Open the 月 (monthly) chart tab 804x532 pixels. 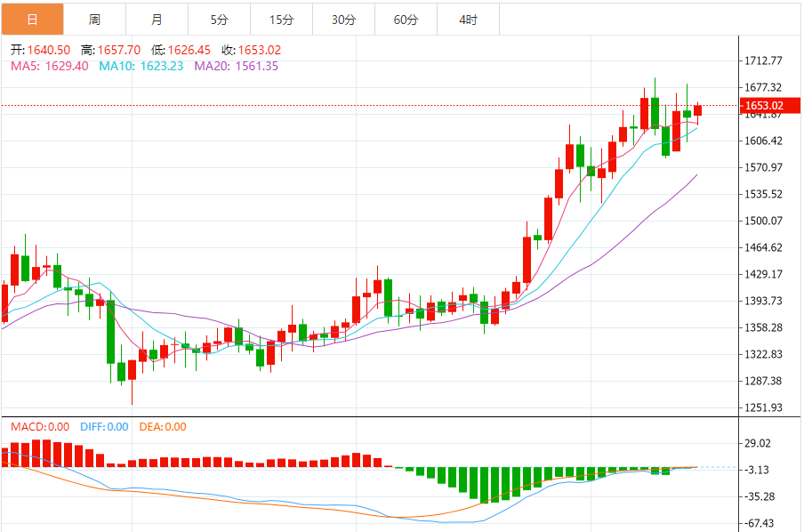coord(157,19)
